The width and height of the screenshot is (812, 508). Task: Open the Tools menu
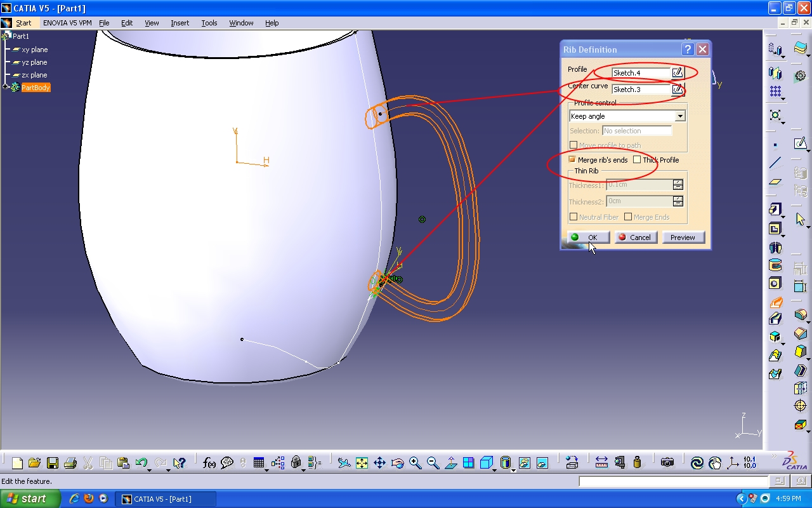tap(209, 23)
